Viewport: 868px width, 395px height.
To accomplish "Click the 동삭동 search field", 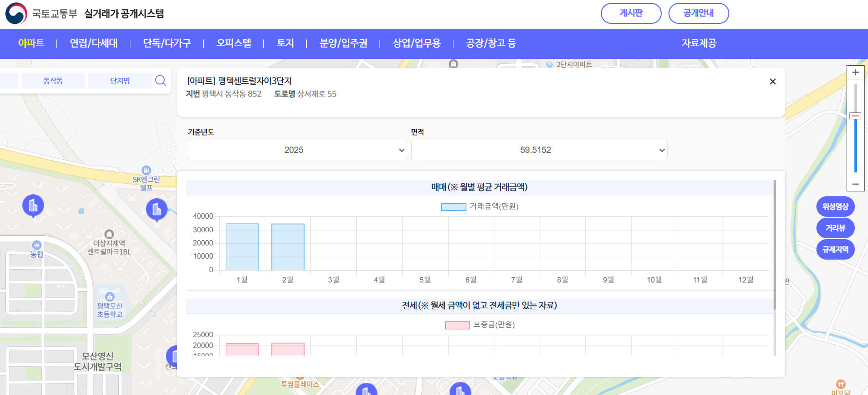I will pyautogui.click(x=53, y=81).
